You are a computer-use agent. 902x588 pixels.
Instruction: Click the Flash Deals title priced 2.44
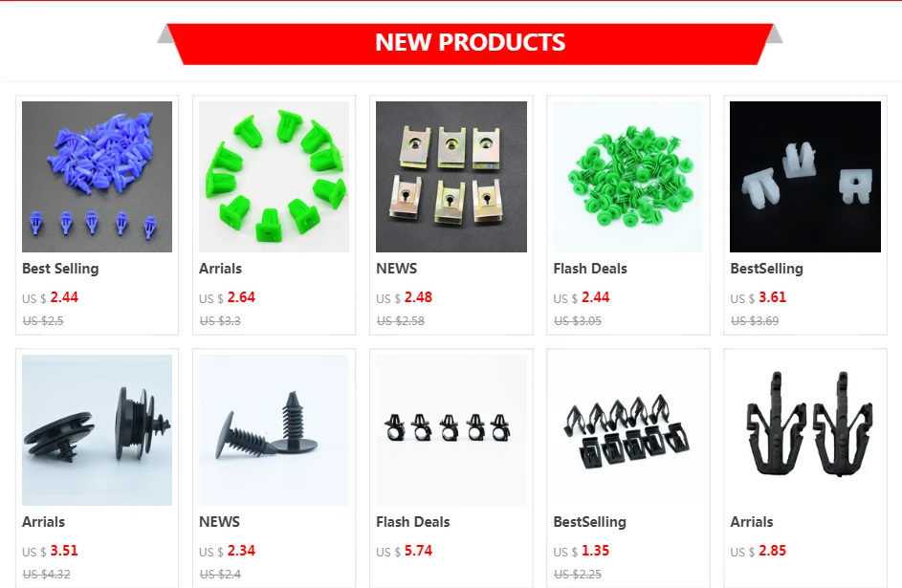click(x=590, y=269)
